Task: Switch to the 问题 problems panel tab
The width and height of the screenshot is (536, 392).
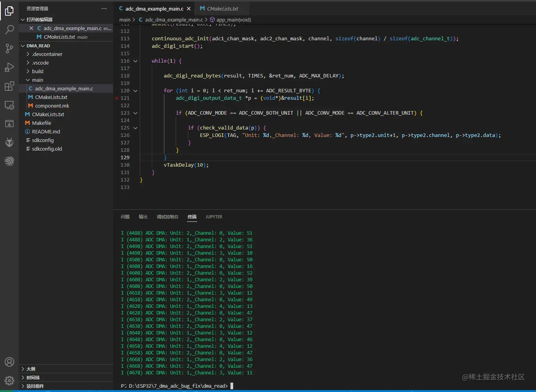Action: click(x=125, y=217)
